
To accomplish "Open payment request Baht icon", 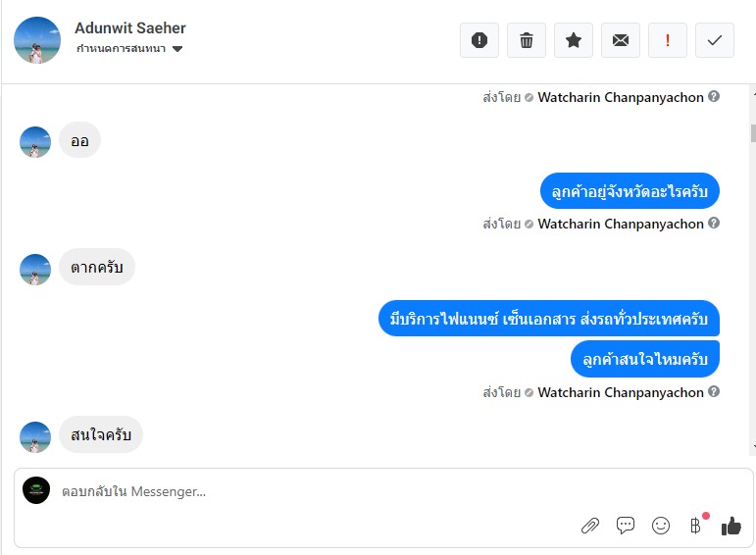I will click(x=696, y=526).
